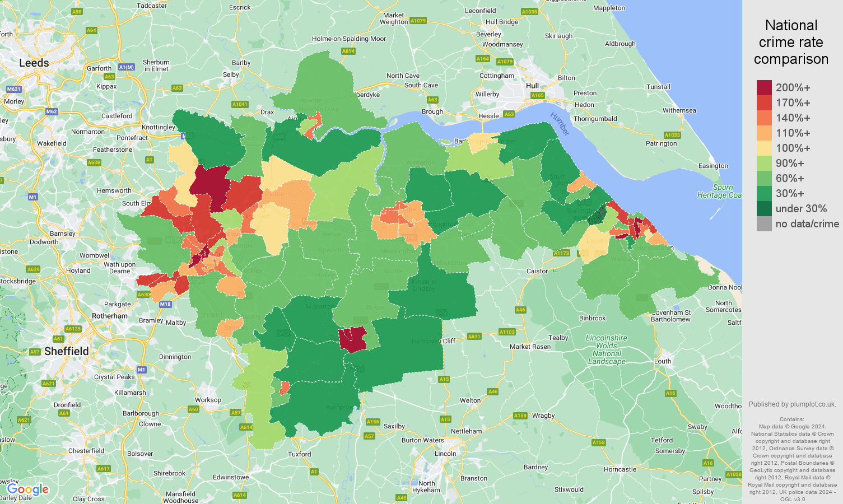Viewport: 843px width, 504px height.
Task: Click the A46 shield near North Hykeham
Action: [x=402, y=497]
